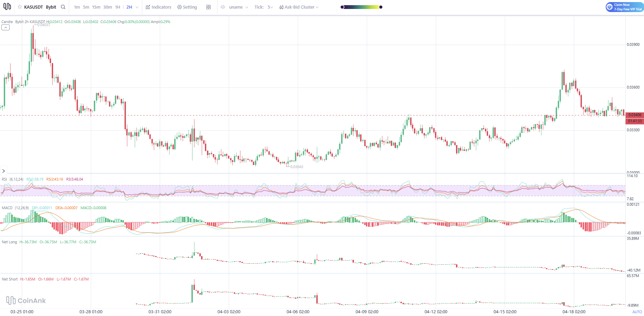Open chart Setting gear
Image resolution: width=644 pixels, height=316 pixels.
click(x=187, y=7)
